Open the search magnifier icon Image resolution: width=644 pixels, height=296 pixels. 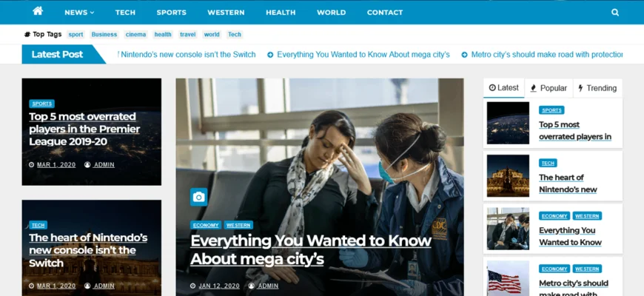(x=615, y=13)
